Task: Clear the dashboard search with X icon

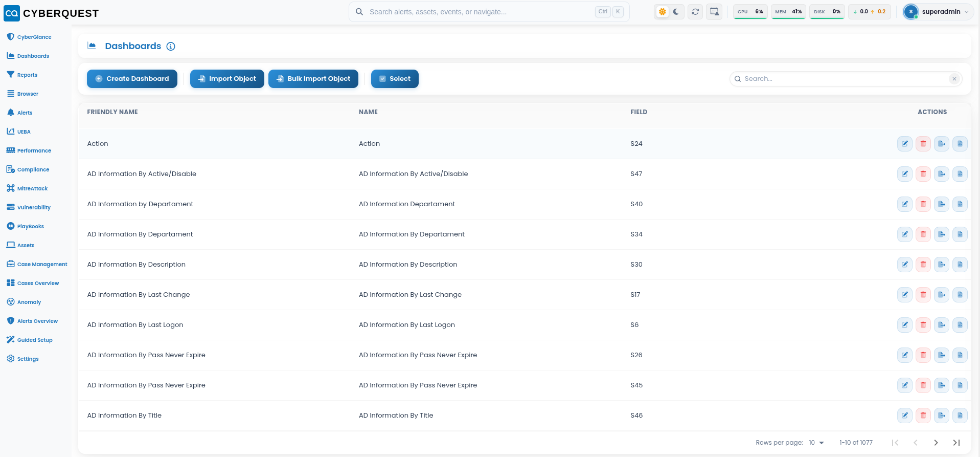Action: (954, 79)
